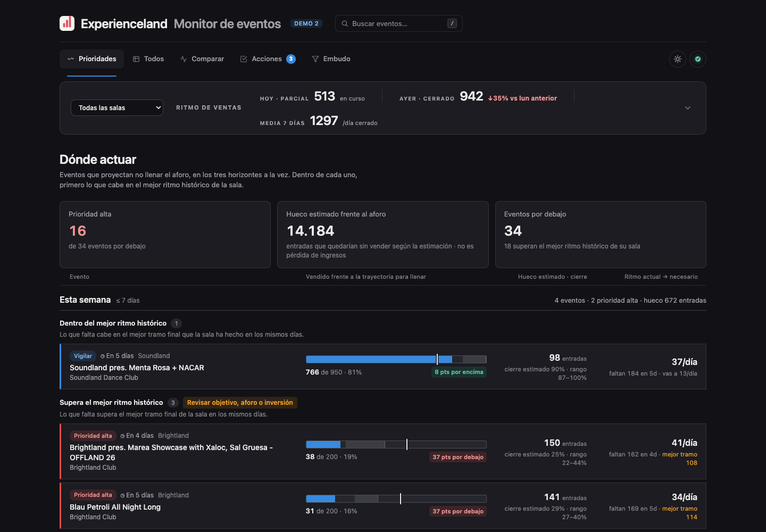Click the Prioridad alta tag on Blau Petroli
766x532 pixels.
click(93, 495)
